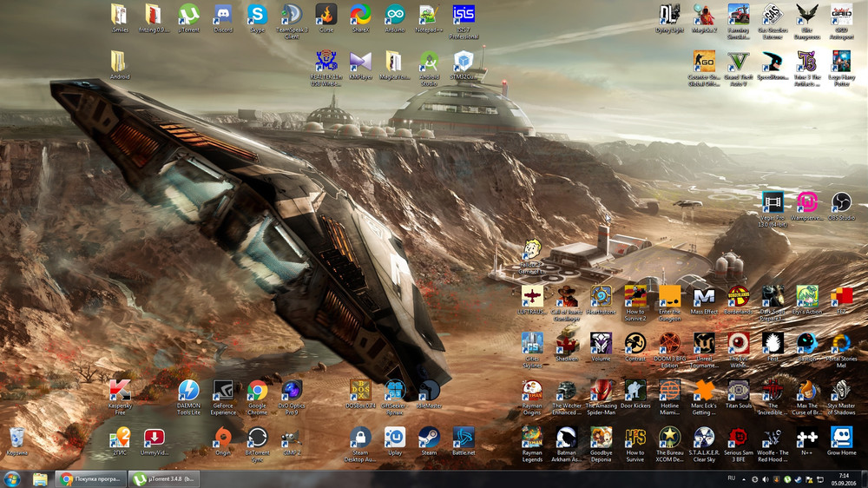Select the OBS Studio icon
868x488 pixels.
(x=841, y=203)
